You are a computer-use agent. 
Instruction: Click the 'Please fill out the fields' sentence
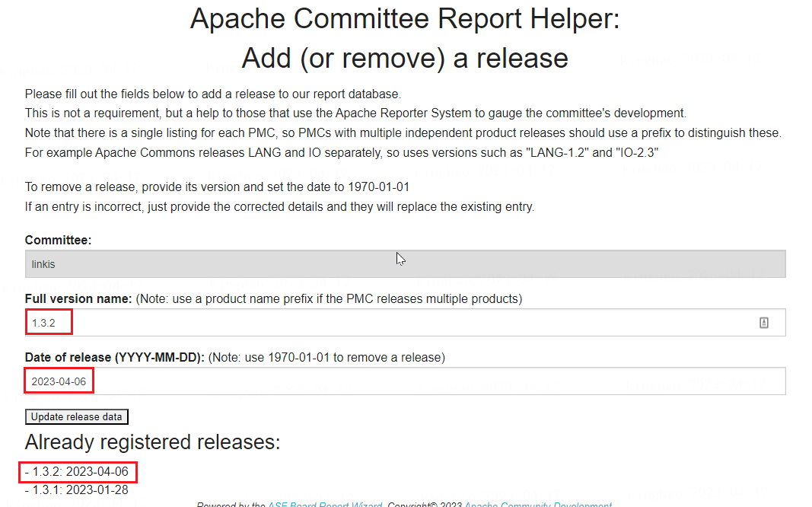click(x=213, y=94)
